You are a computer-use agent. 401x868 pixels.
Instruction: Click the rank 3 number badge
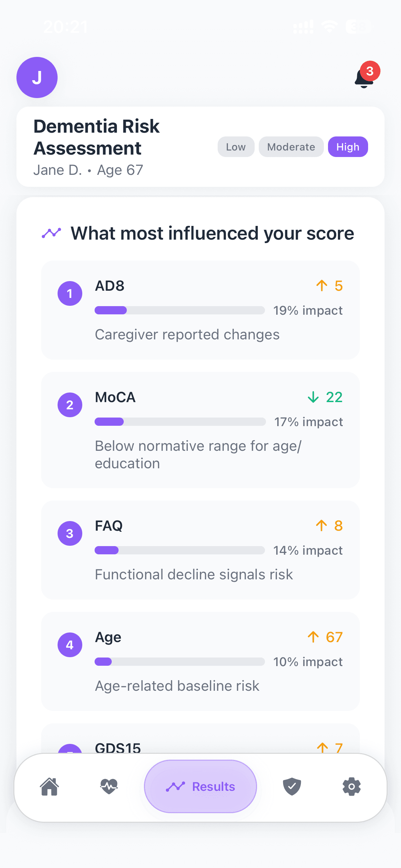coord(70,533)
